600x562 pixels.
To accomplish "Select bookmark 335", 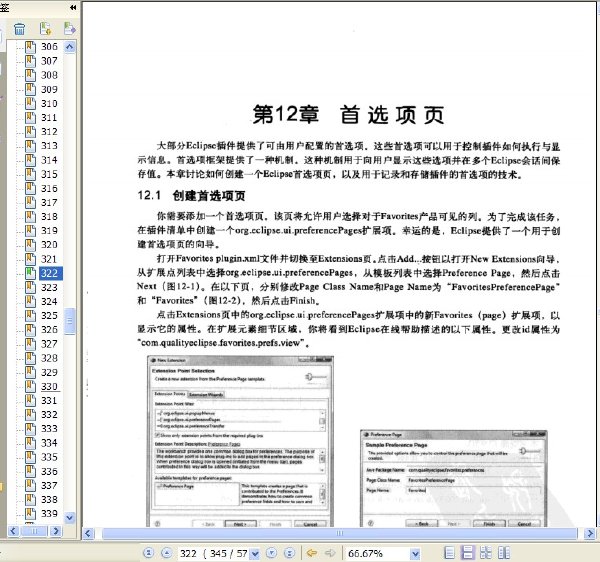I will coord(49,457).
